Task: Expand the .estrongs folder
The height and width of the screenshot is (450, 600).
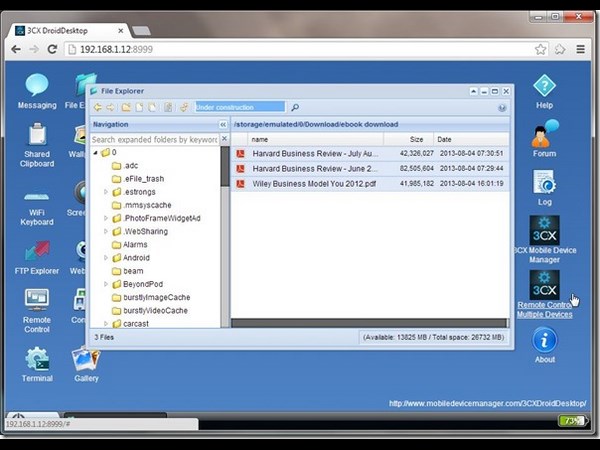Action: pos(106,192)
